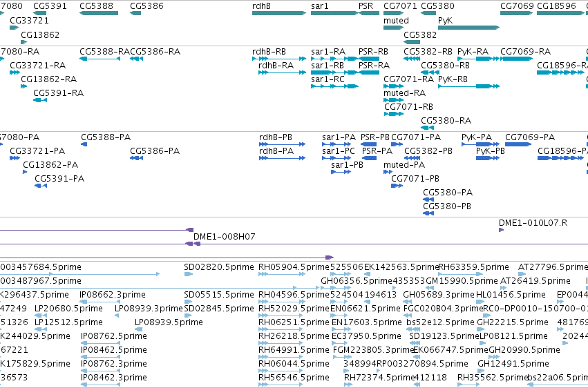
Task: Select the PSR-RB transcript label
Action: pos(373,51)
